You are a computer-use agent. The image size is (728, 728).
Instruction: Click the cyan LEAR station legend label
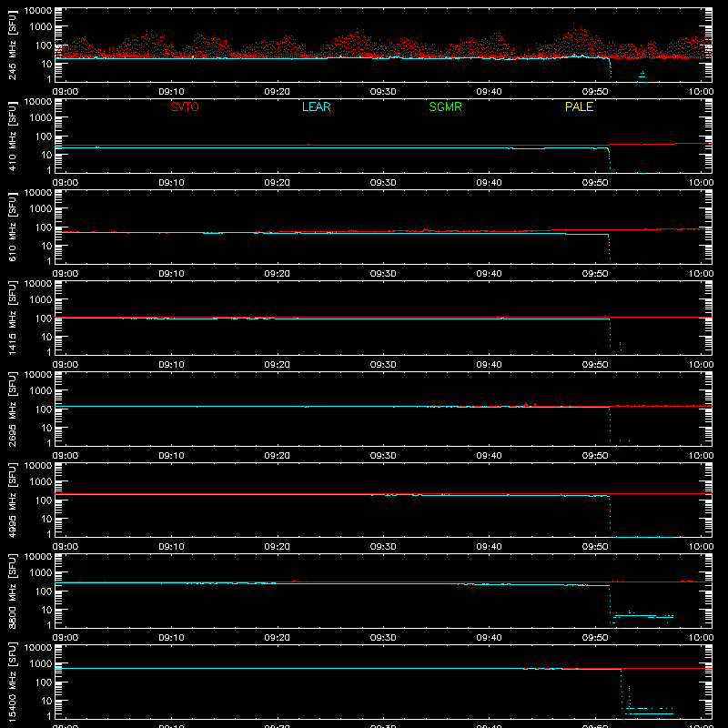coord(316,106)
